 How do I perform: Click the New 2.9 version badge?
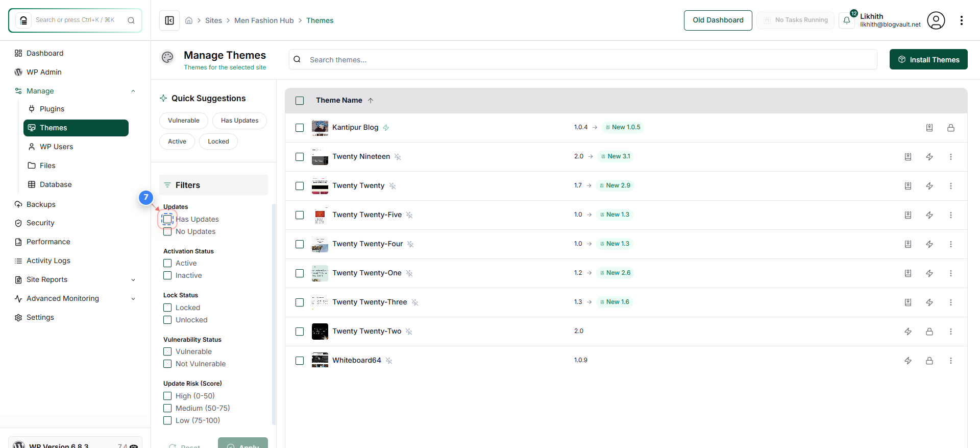point(615,185)
